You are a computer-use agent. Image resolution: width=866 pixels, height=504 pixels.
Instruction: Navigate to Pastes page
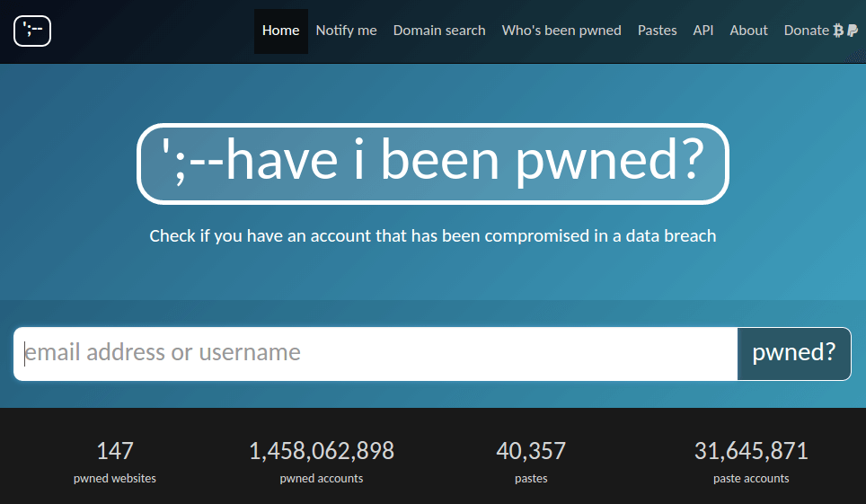click(657, 31)
